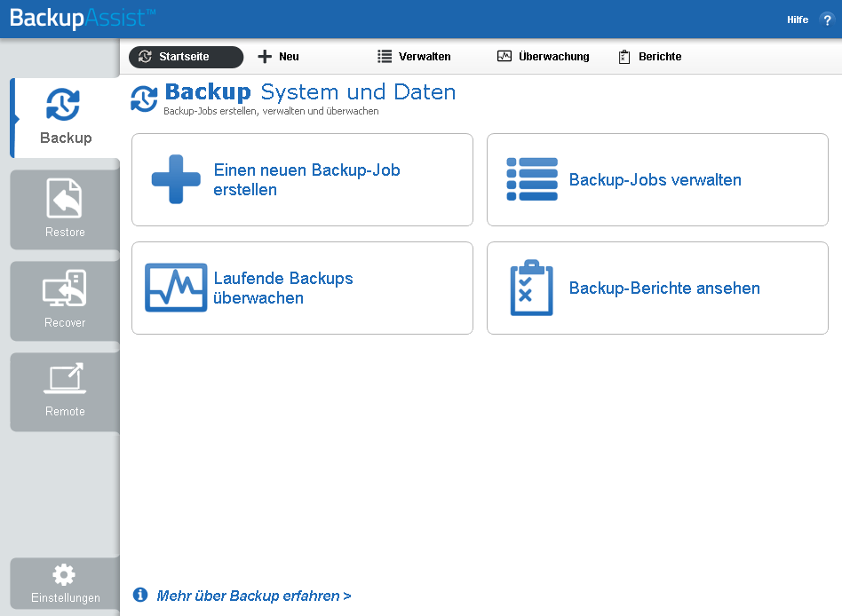This screenshot has width=842, height=616.
Task: Click the clipboard icon for Backup-Berichte
Action: (532, 288)
